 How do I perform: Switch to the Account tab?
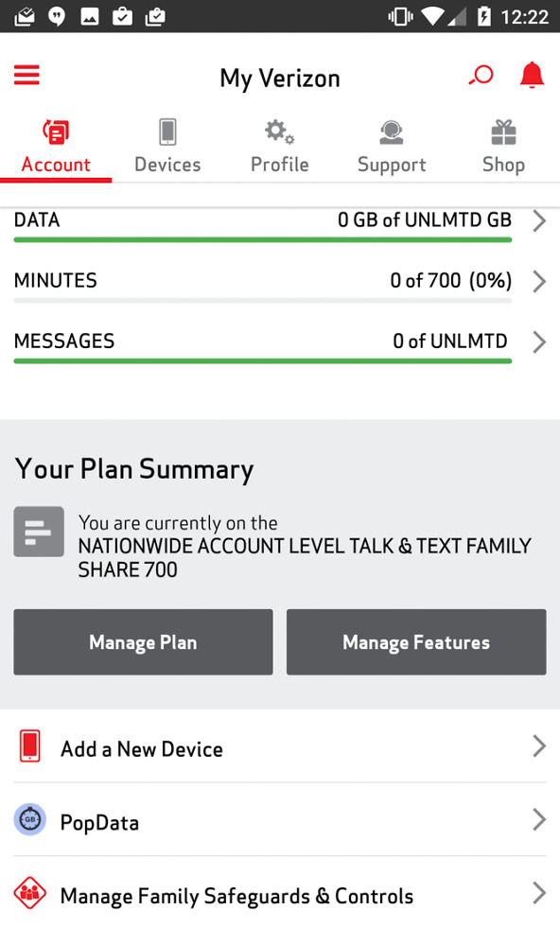coord(56,144)
